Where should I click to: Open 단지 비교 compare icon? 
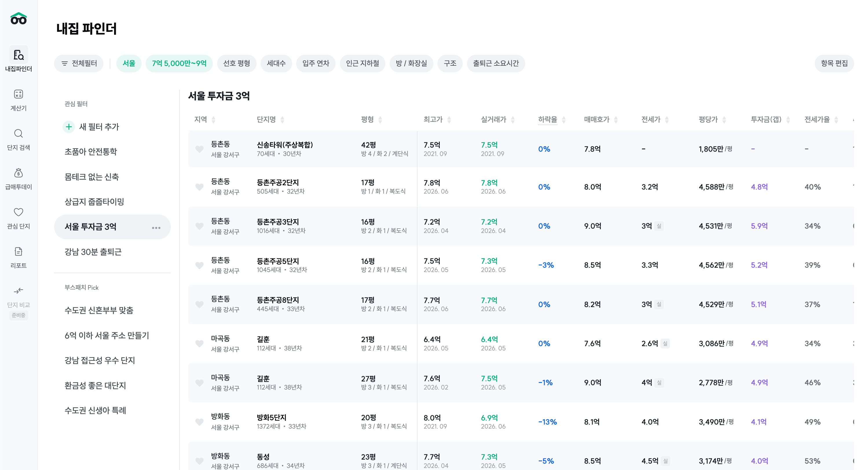point(19,291)
